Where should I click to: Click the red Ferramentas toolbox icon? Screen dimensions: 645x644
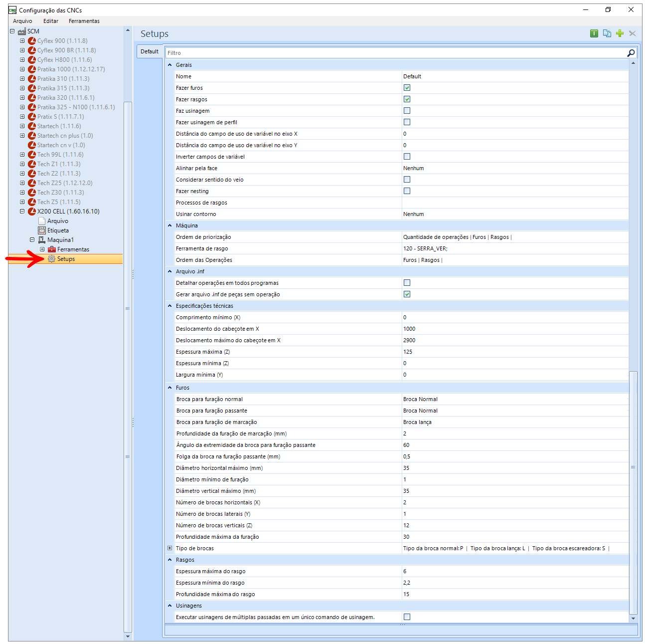point(52,249)
